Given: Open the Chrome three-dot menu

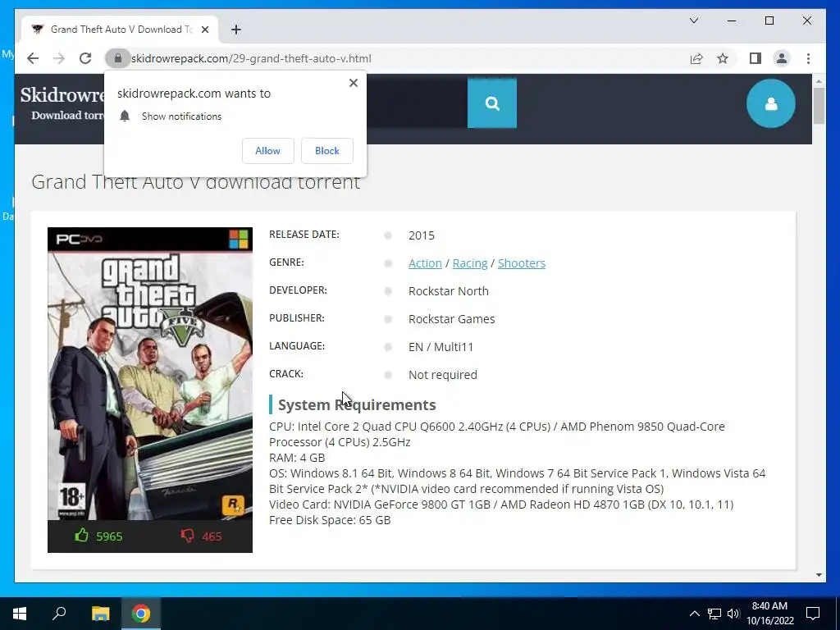Looking at the screenshot, I should [x=808, y=58].
